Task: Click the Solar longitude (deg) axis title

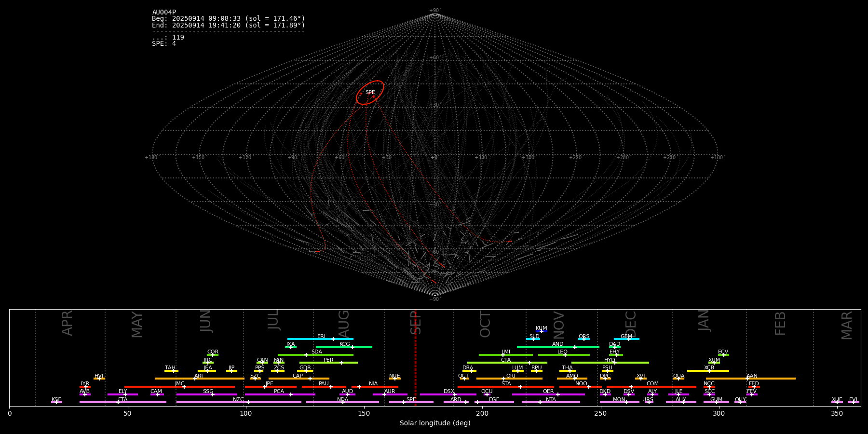Action: pyautogui.click(x=435, y=423)
